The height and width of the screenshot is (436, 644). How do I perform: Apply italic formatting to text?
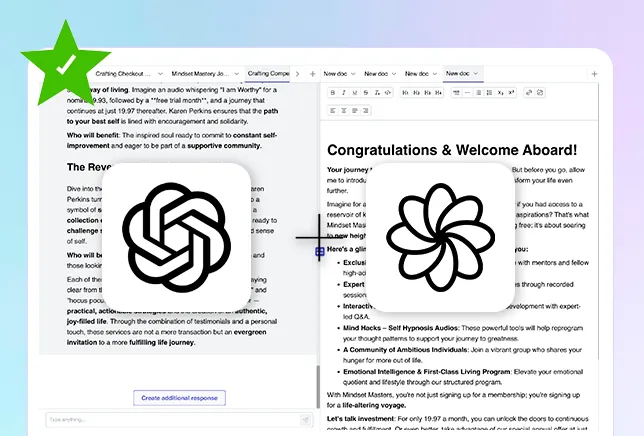[x=344, y=93]
